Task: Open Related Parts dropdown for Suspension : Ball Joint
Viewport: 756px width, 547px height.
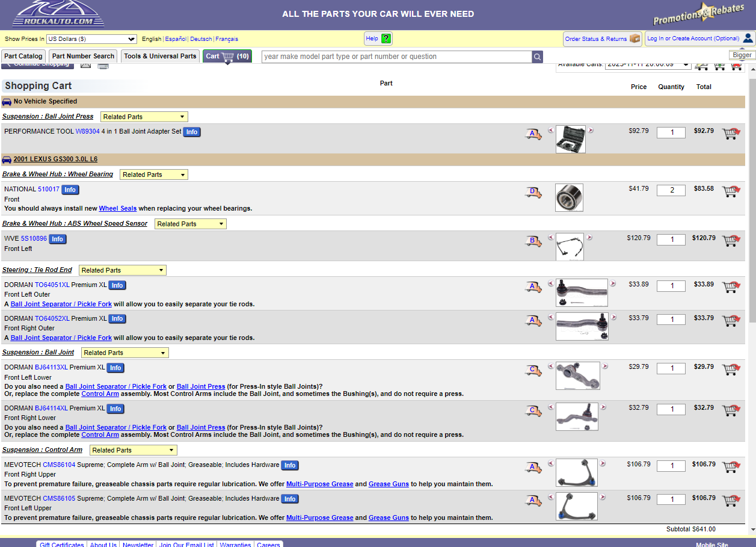Action: coord(125,353)
